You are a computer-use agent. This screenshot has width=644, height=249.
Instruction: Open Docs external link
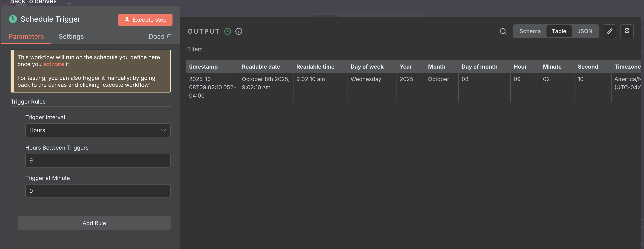(160, 36)
